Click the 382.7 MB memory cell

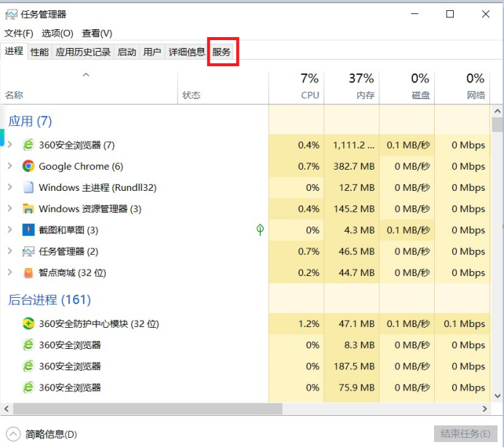[x=352, y=166]
